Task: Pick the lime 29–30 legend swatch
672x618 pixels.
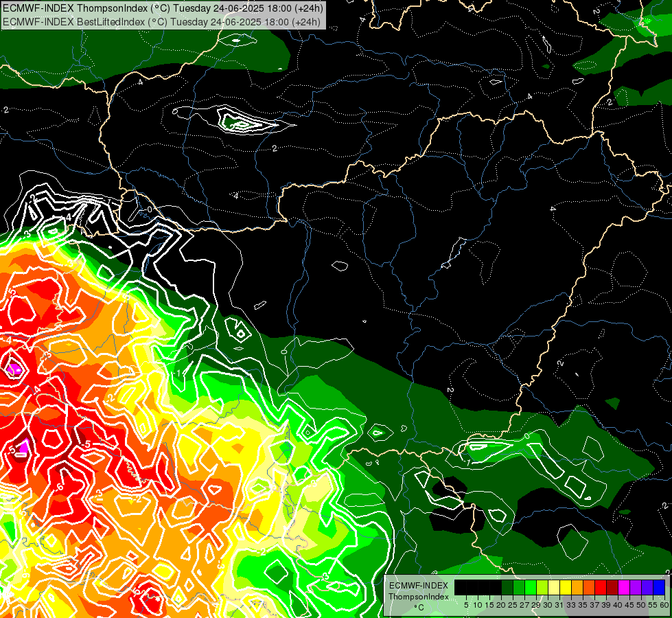Action: (x=542, y=588)
